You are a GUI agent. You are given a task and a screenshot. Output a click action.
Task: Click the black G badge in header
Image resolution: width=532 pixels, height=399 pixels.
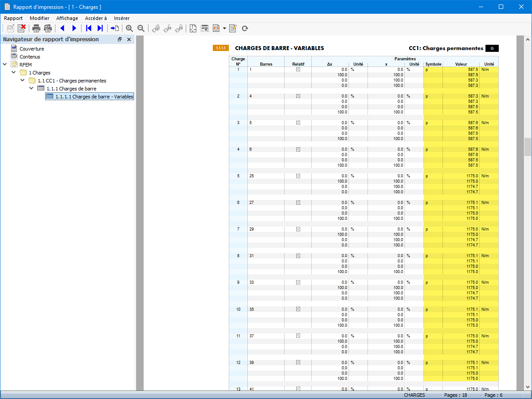(x=492, y=48)
